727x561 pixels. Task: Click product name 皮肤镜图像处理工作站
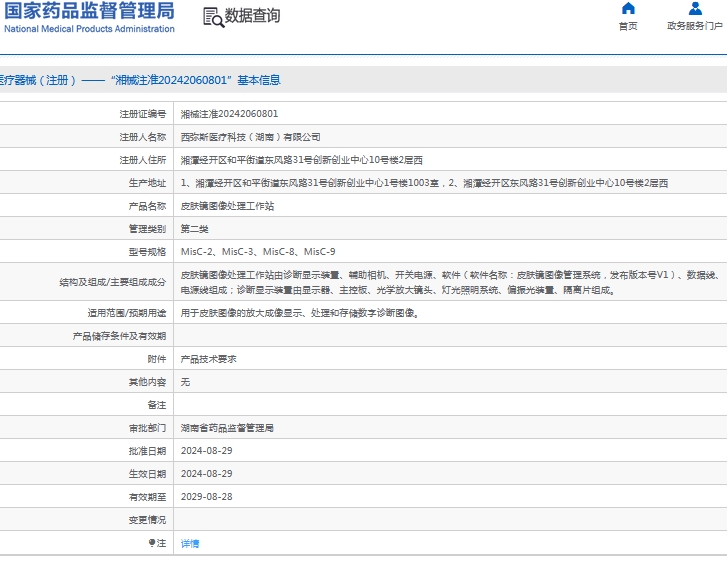[x=227, y=206]
